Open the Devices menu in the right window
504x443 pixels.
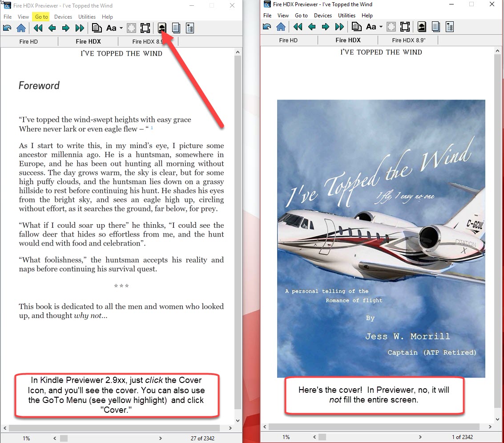[323, 15]
